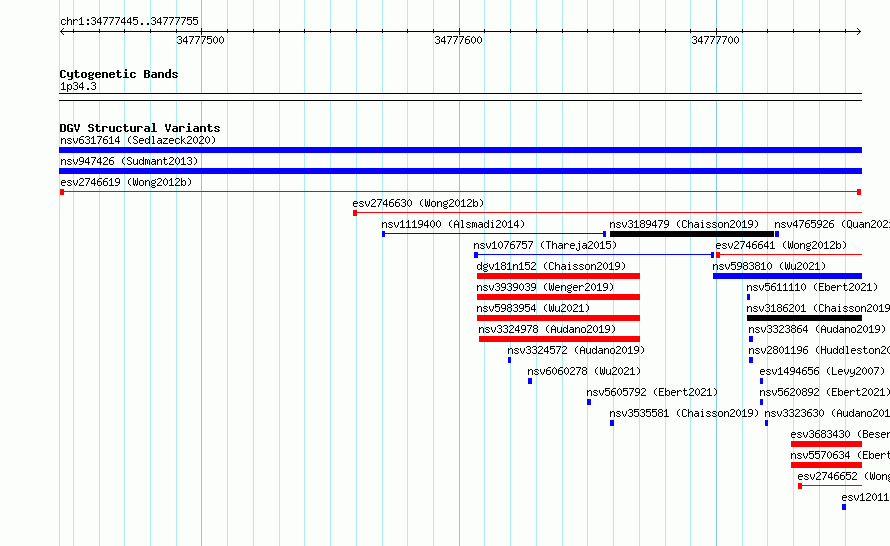Click the black bar under nsv3189479

692,234
